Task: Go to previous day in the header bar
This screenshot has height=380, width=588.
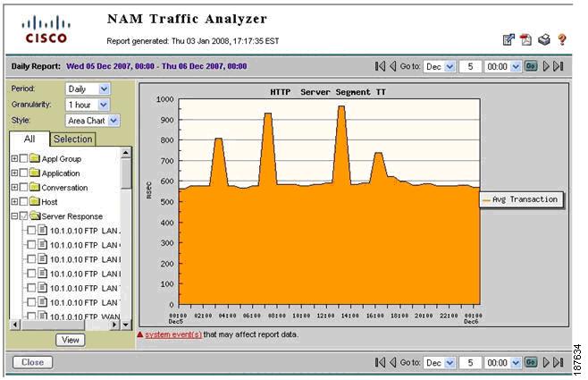Action: pyautogui.click(x=392, y=66)
